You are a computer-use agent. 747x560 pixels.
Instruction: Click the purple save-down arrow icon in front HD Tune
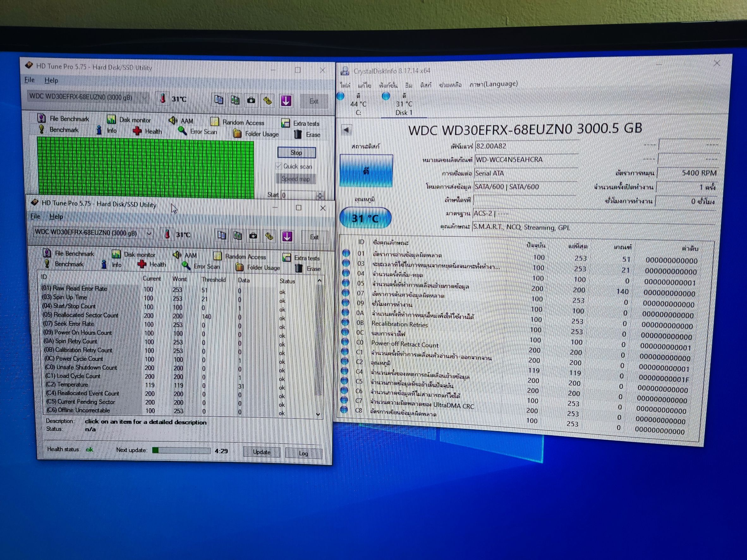[x=287, y=236]
